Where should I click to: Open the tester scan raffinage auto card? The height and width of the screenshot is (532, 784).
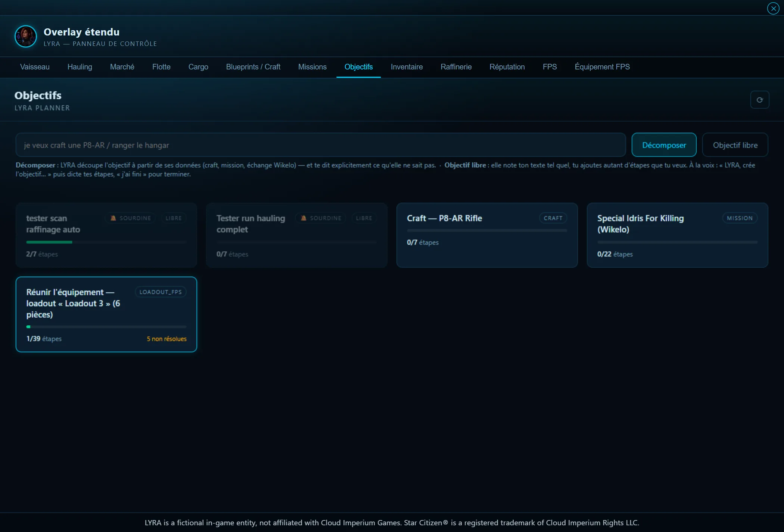tap(106, 235)
